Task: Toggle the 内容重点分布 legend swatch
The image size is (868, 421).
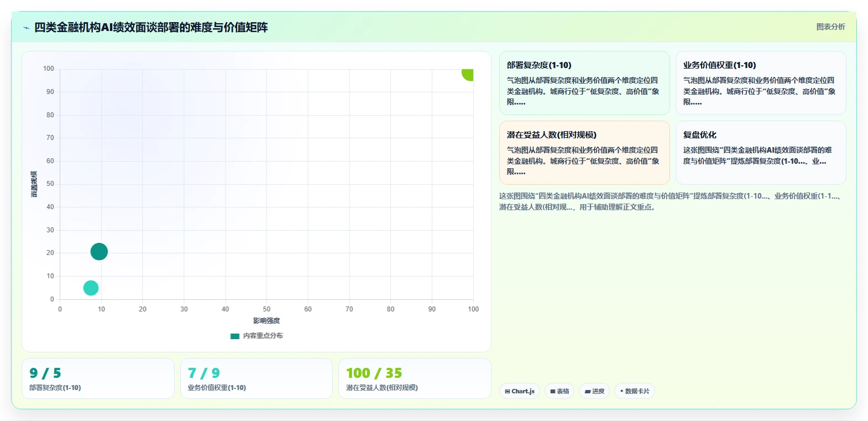Action: tap(235, 336)
